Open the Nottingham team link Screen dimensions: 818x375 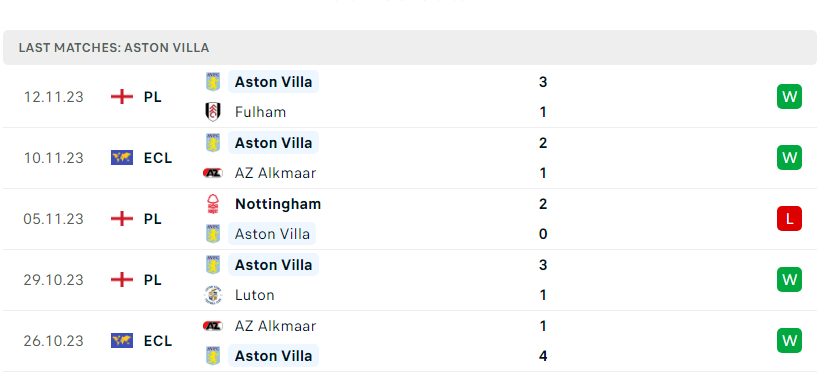(278, 204)
